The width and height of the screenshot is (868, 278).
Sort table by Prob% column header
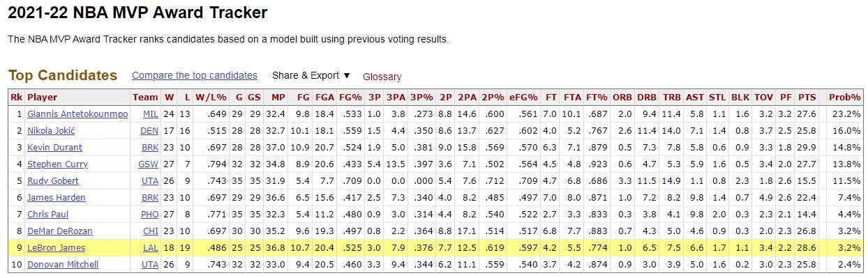tap(844, 98)
